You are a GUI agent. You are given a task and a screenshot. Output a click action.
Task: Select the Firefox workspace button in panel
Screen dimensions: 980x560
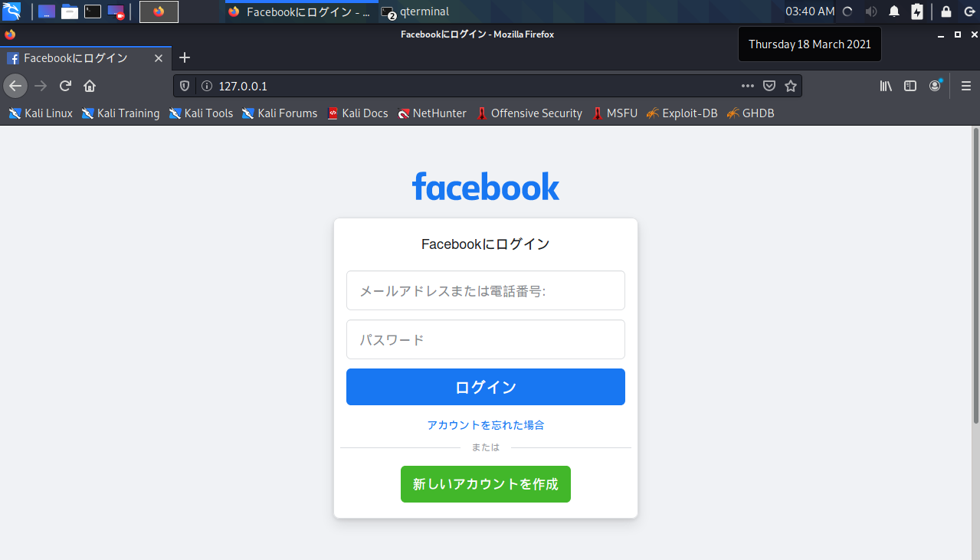159,11
